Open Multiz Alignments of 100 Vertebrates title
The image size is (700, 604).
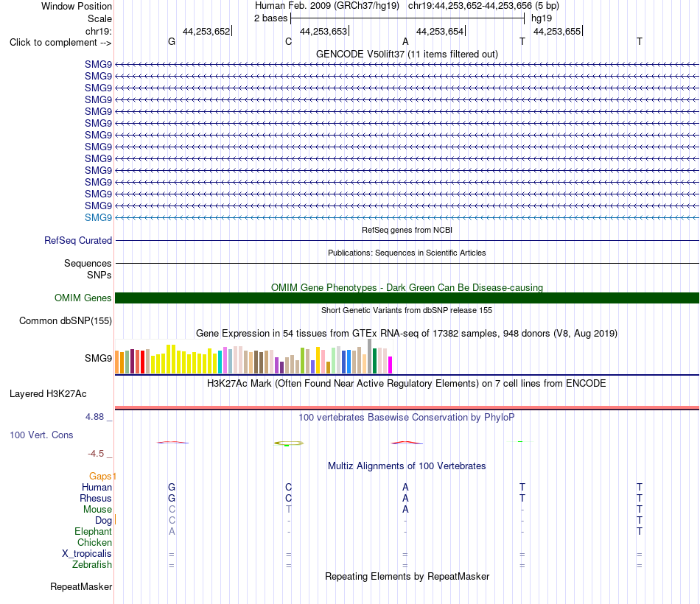point(407,466)
